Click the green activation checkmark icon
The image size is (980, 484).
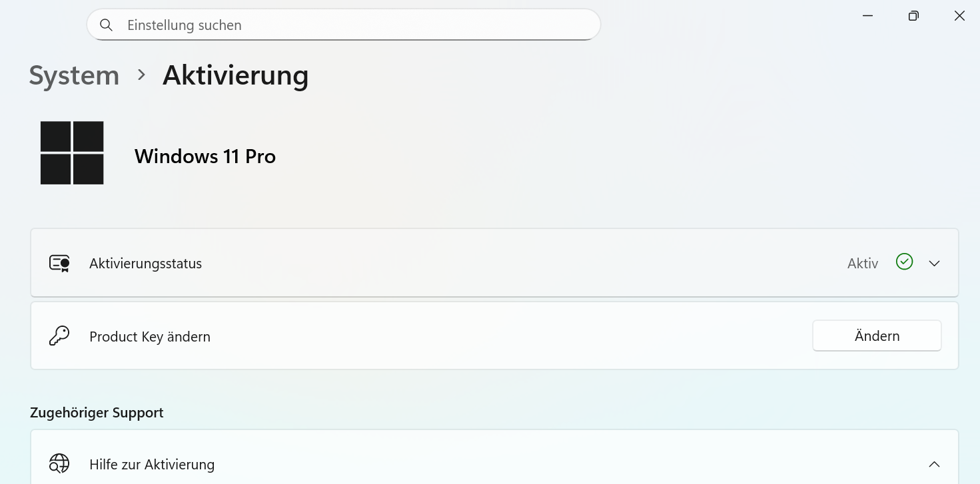(904, 262)
